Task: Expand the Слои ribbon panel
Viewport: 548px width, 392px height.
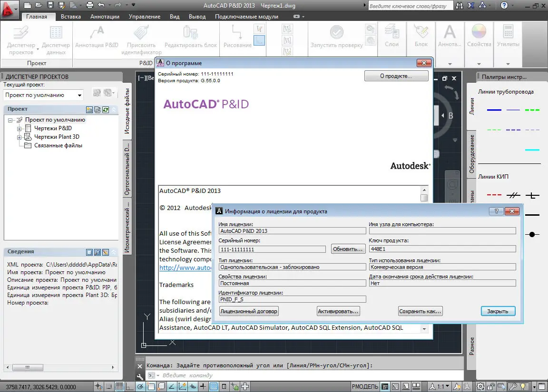Action: tap(392, 37)
